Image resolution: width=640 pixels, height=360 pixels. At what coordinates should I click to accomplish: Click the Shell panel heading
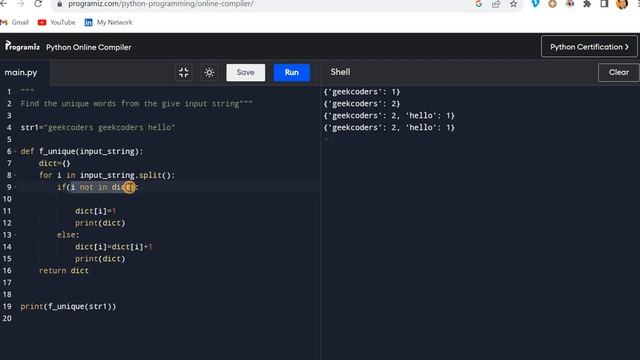340,72
